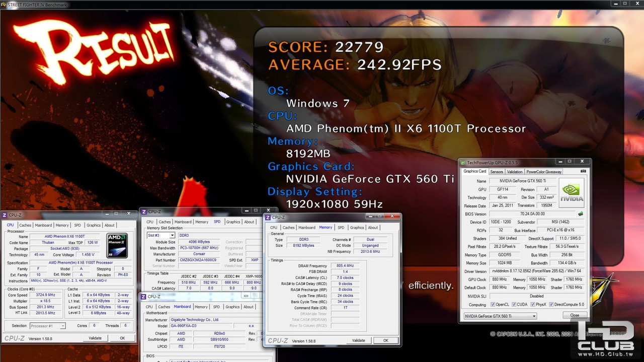
Task: Click the NB Frequency value 2013.6 MHz
Action: pos(370,252)
